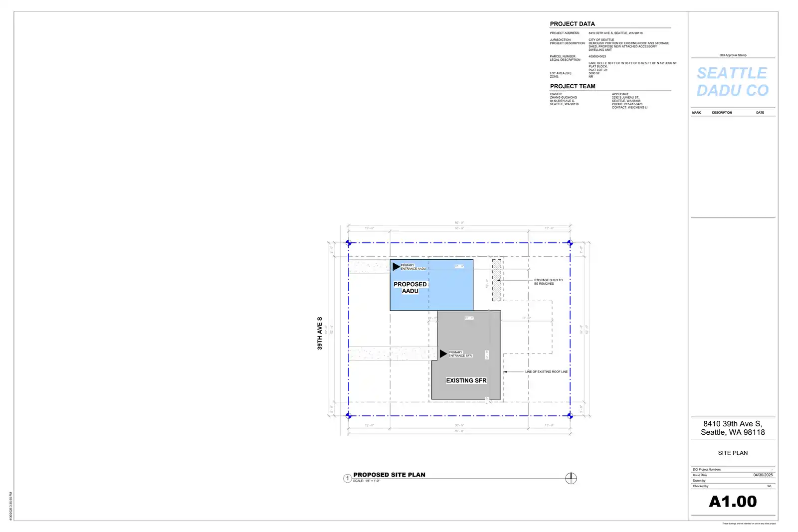This screenshot has width=798, height=532.
Task: Select the issue date 04/30/2025
Action: [x=763, y=475]
